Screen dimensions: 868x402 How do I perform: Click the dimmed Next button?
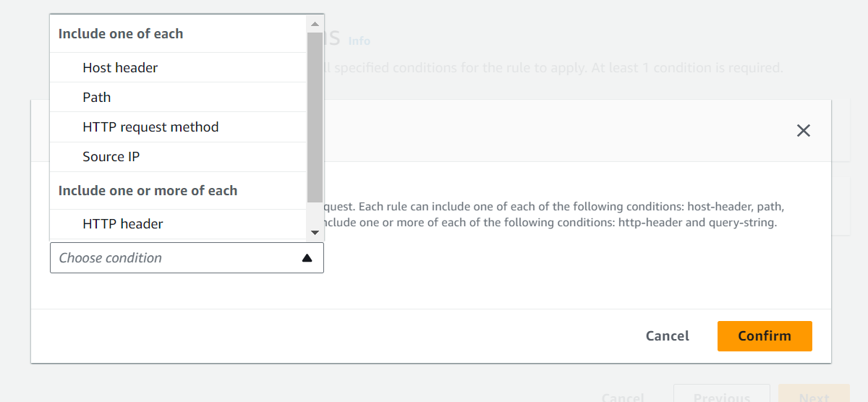tap(814, 395)
